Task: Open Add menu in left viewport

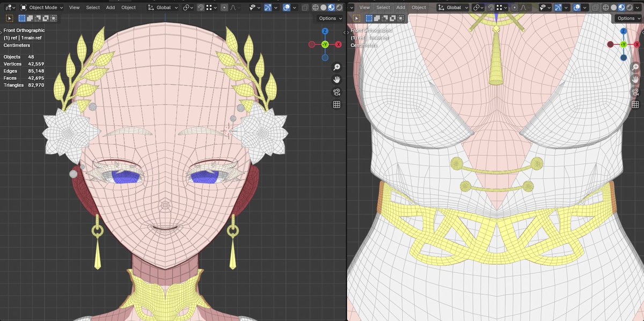Action: coord(110,8)
